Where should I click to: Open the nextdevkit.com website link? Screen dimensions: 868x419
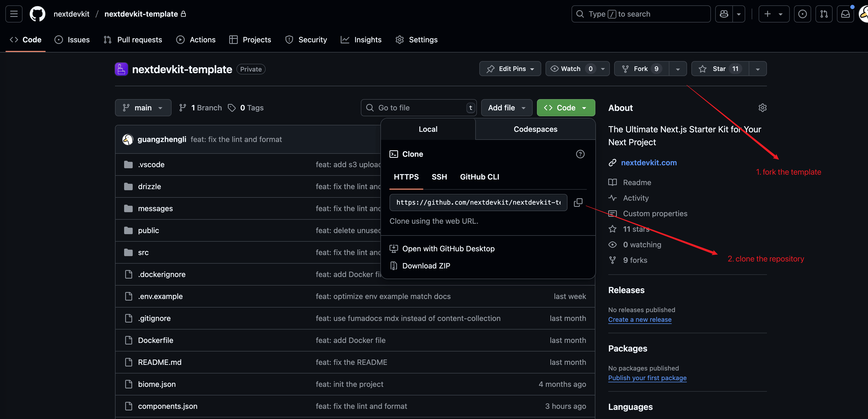tap(649, 163)
